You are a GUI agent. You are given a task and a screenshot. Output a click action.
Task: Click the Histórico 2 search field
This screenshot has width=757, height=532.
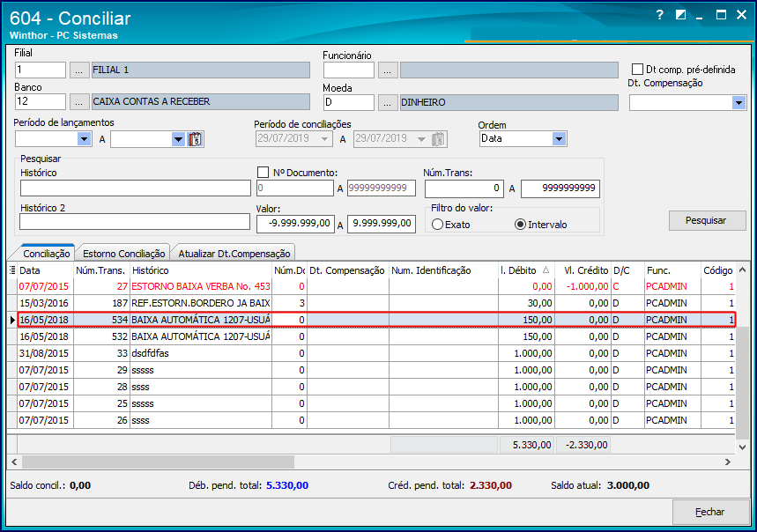pyautogui.click(x=135, y=222)
